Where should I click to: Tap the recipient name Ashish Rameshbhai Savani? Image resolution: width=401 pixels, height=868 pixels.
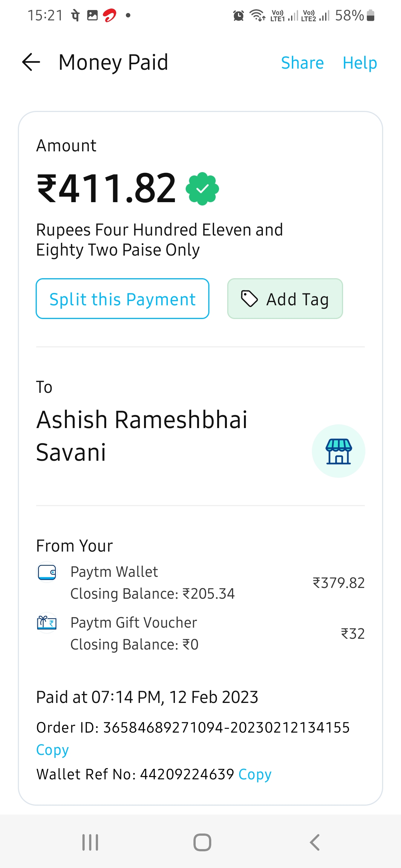(x=142, y=436)
